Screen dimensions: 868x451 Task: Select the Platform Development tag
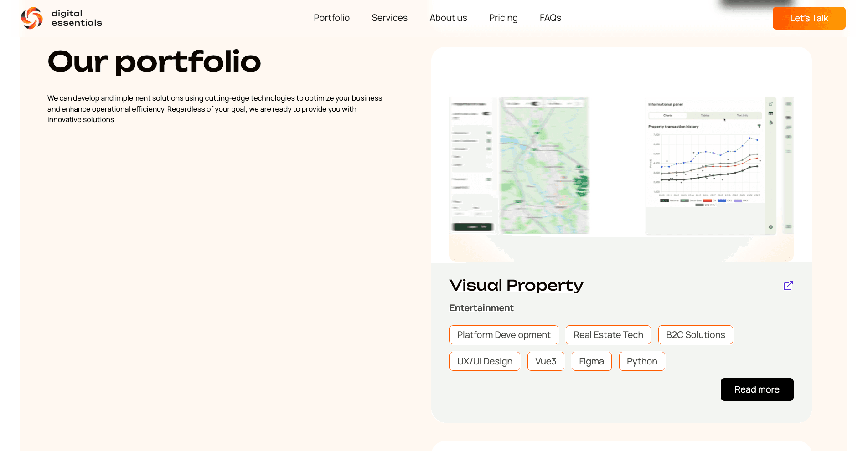coord(504,335)
